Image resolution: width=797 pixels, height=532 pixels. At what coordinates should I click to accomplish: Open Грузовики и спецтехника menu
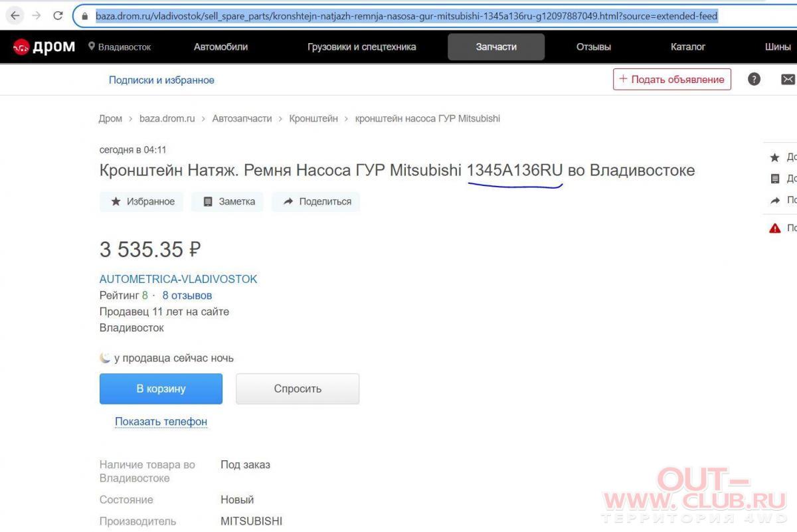pyautogui.click(x=362, y=47)
